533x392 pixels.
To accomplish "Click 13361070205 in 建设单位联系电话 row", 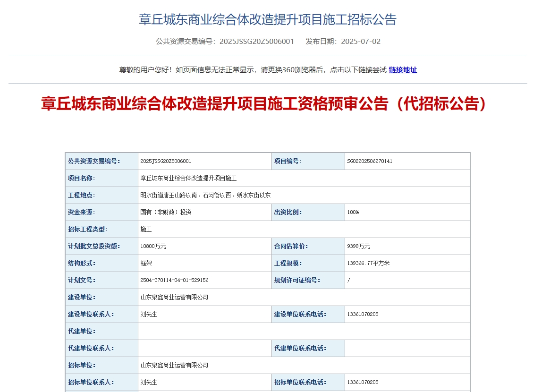I will [x=363, y=314].
